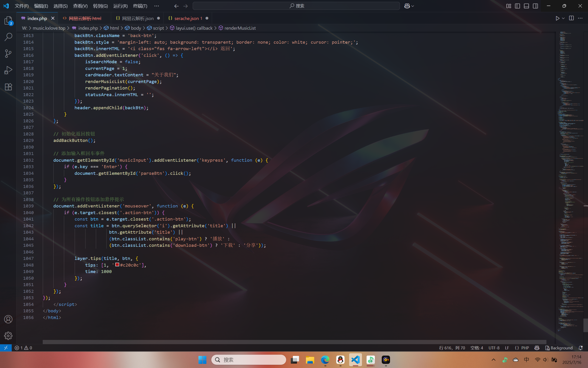
Task: Open the 终端(T) menu
Action: (x=140, y=6)
